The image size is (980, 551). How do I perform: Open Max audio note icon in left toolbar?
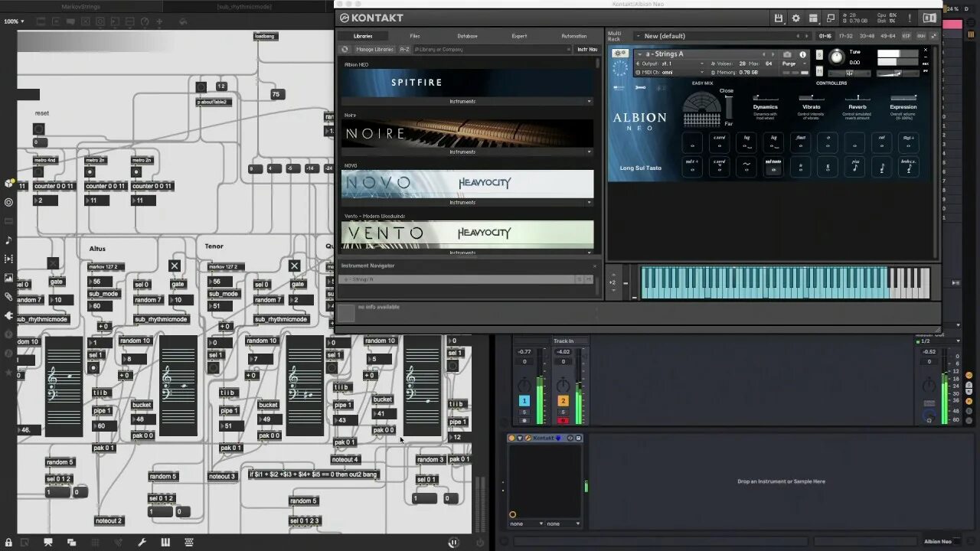[x=8, y=240]
